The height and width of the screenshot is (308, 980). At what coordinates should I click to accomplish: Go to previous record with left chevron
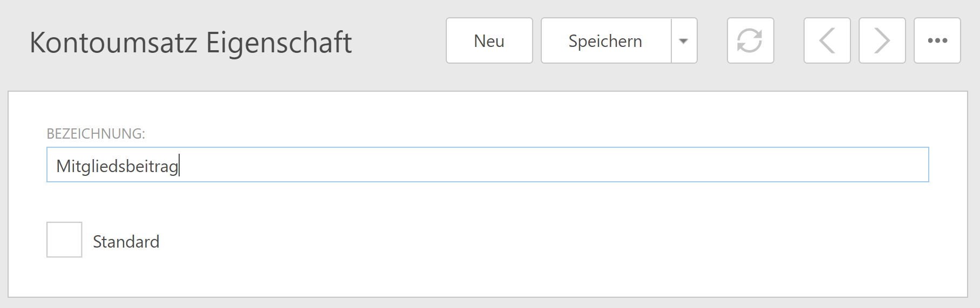point(827,41)
